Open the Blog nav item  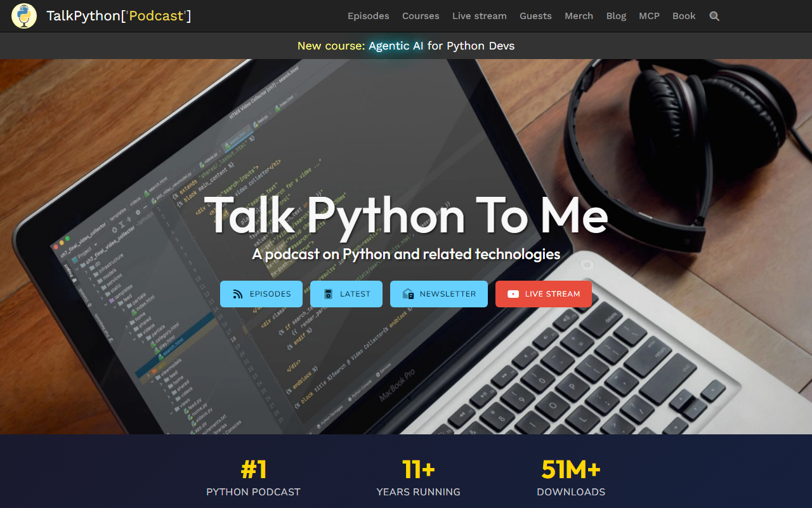coord(616,16)
